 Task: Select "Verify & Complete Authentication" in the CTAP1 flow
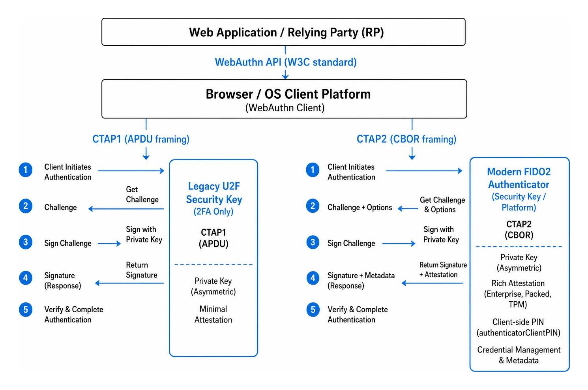click(x=74, y=314)
